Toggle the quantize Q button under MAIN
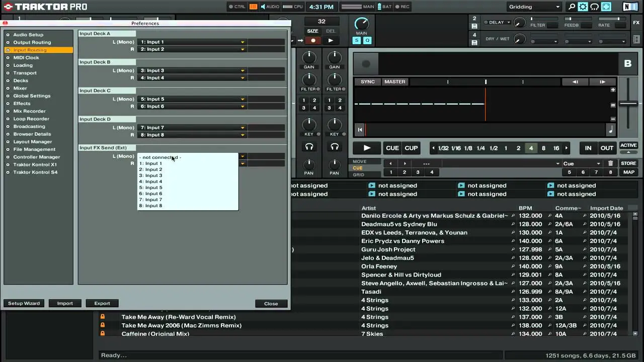 [x=367, y=40]
